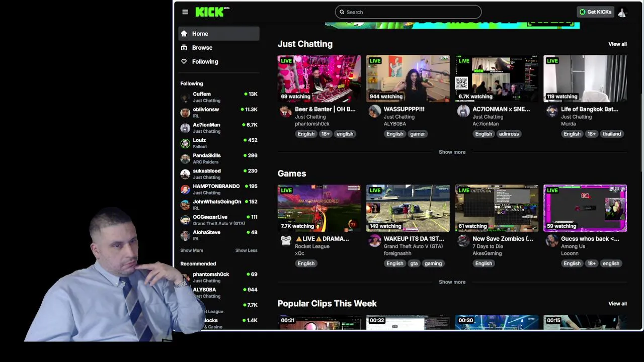Open the 00:21 popular clip

click(319, 322)
